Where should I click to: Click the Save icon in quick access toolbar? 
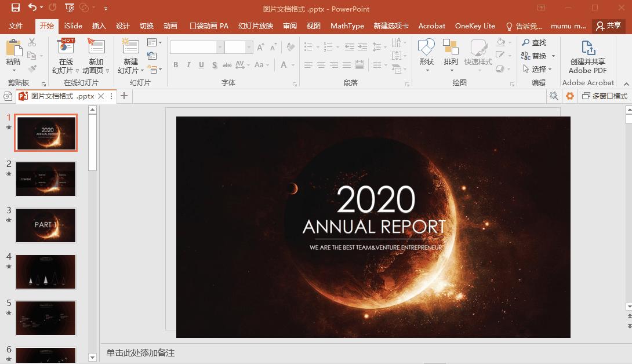(x=16, y=8)
